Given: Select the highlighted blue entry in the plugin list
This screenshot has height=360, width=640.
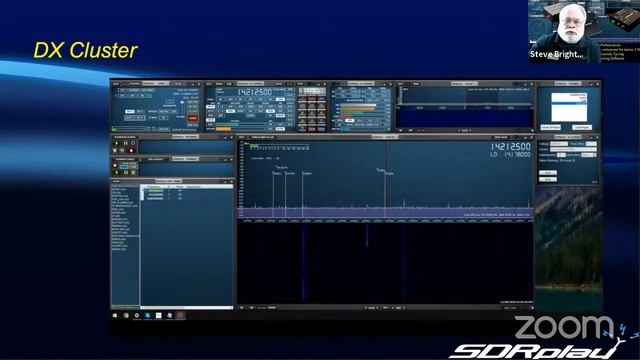Looking at the screenshot, I should 569,103.
